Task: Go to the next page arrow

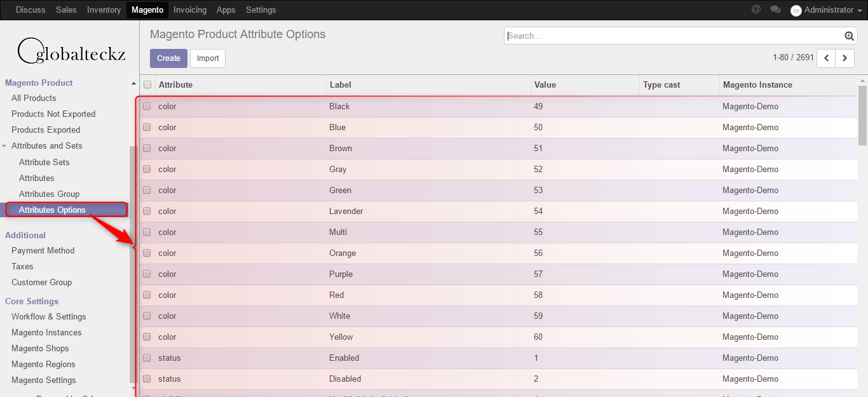Action: pos(844,58)
